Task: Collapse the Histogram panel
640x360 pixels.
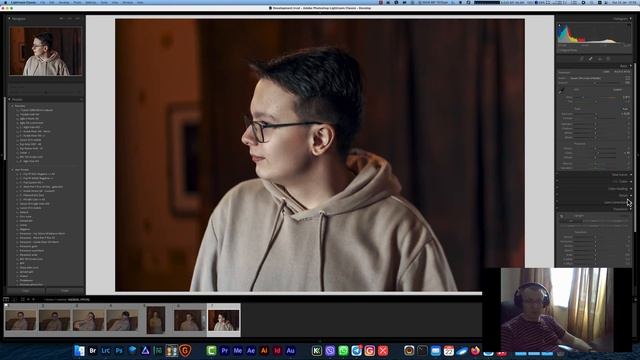Action: point(631,18)
